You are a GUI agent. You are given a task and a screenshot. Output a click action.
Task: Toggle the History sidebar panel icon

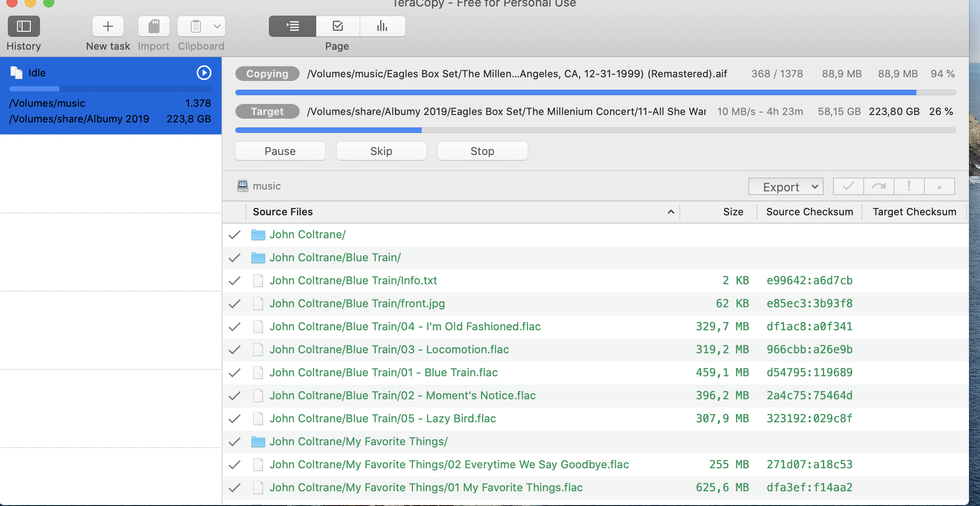tap(23, 26)
